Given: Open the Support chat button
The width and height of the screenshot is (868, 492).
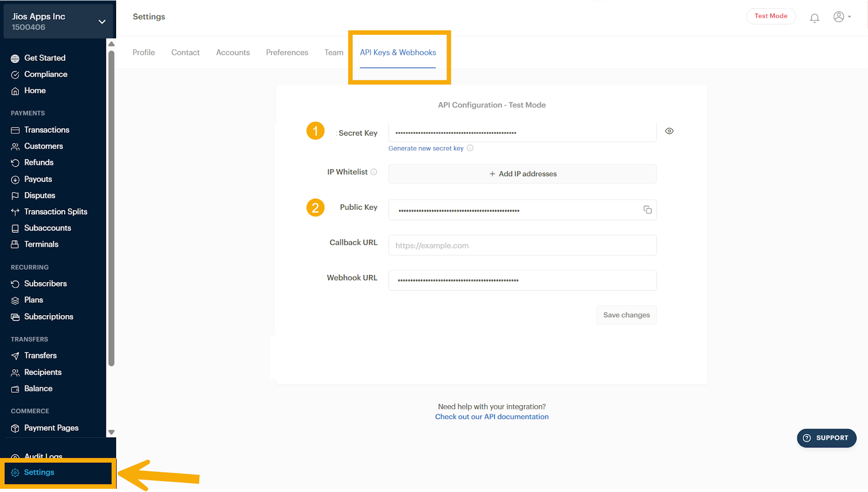Looking at the screenshot, I should click(827, 438).
